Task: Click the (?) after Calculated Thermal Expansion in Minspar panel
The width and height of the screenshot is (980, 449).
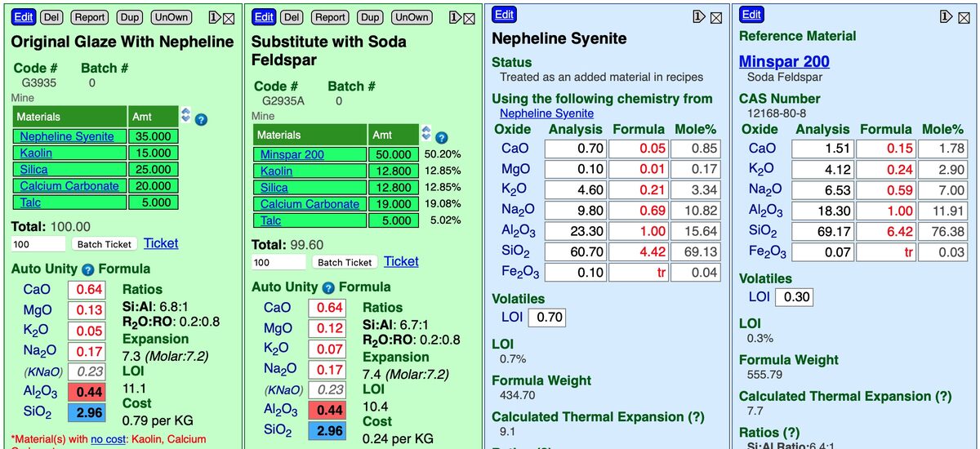Action: [943, 396]
